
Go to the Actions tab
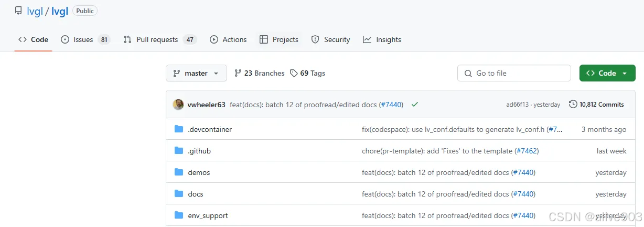pyautogui.click(x=228, y=39)
